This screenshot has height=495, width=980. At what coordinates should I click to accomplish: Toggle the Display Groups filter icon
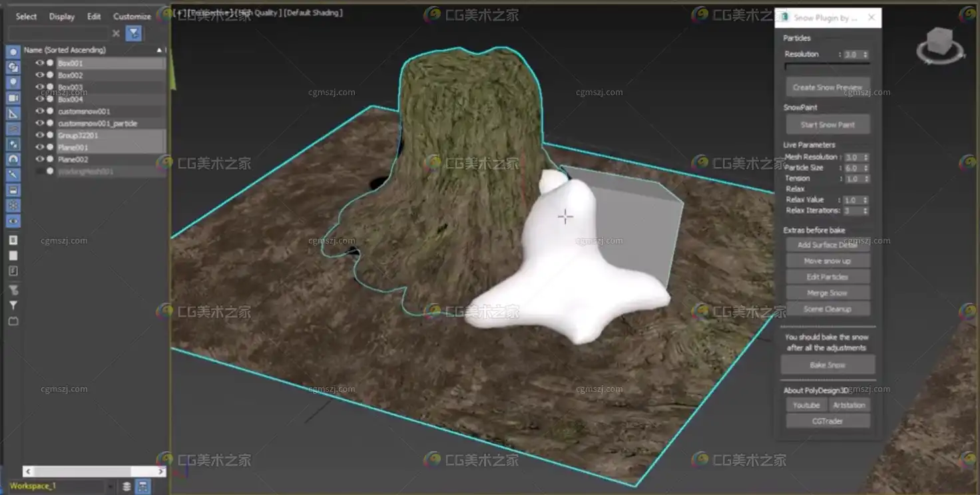click(13, 144)
